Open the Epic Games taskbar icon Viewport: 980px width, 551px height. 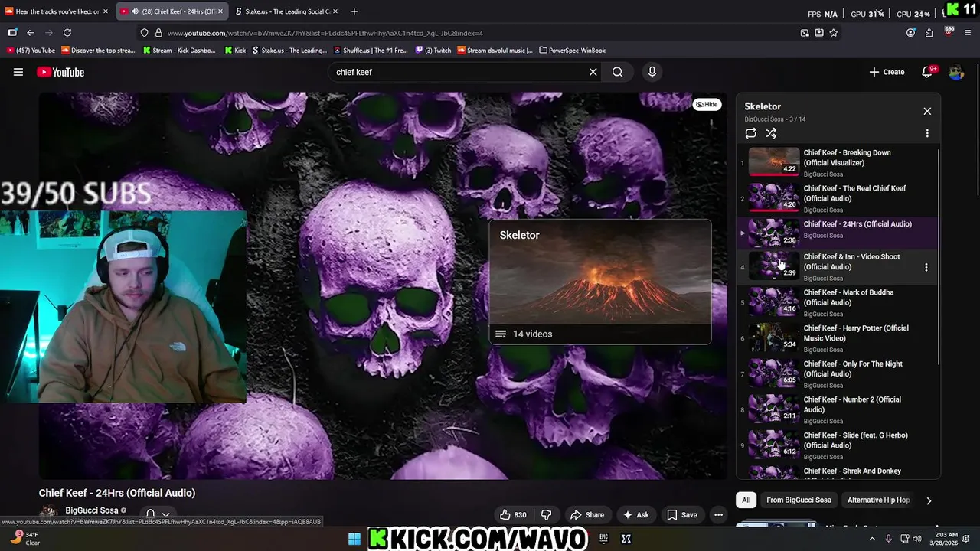(603, 539)
